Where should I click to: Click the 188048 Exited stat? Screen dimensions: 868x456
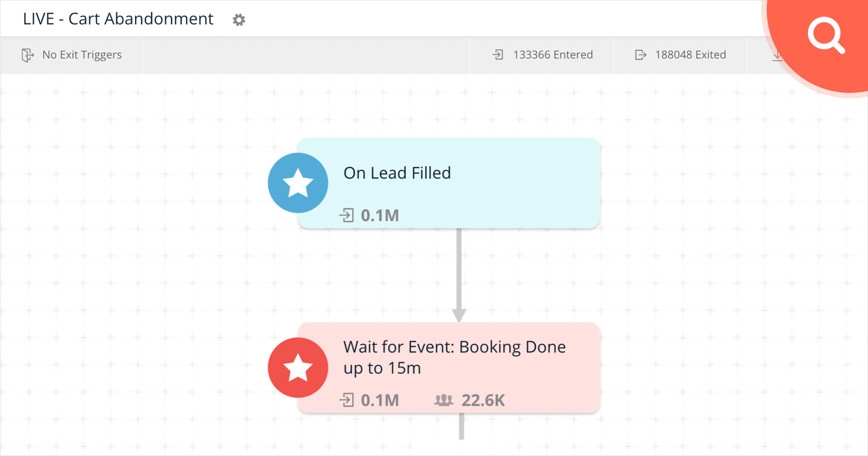pos(692,54)
